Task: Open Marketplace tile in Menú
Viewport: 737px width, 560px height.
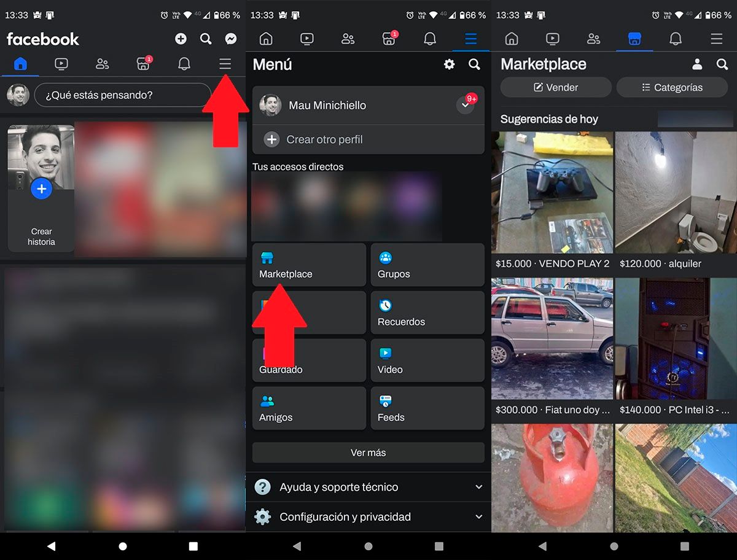Action: point(309,265)
